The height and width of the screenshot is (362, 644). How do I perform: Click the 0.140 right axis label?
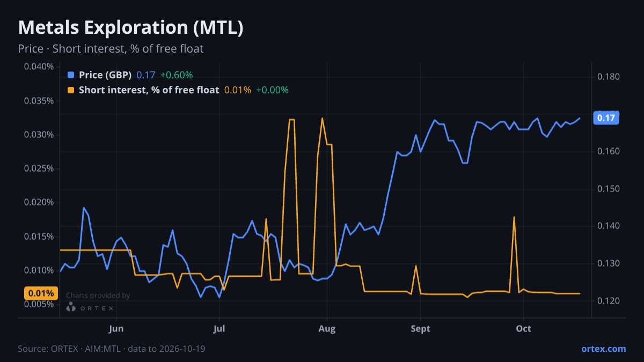point(609,226)
